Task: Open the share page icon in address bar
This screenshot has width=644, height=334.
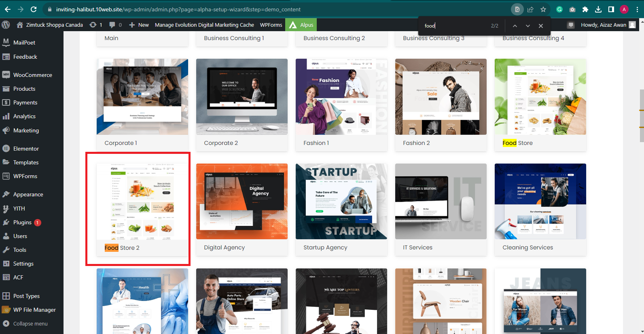Action: pos(530,9)
